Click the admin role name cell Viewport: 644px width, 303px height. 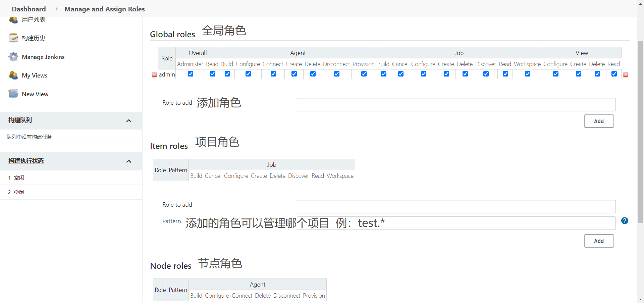coord(167,74)
